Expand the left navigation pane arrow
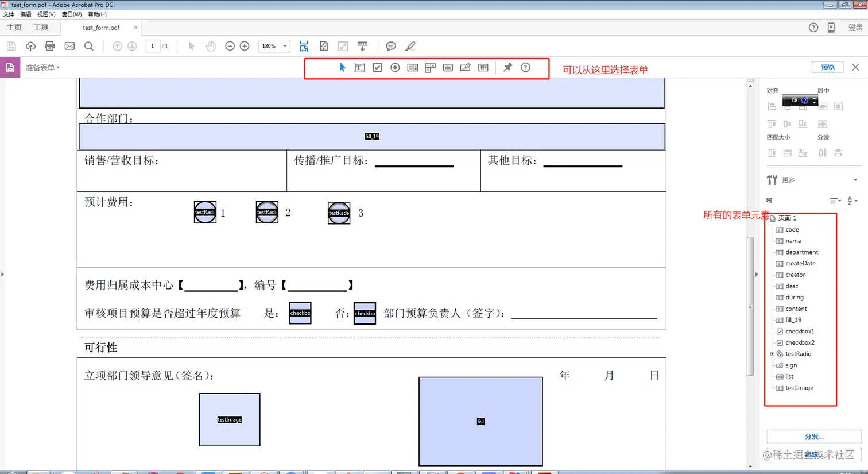This screenshot has width=868, height=474. pos(3,275)
